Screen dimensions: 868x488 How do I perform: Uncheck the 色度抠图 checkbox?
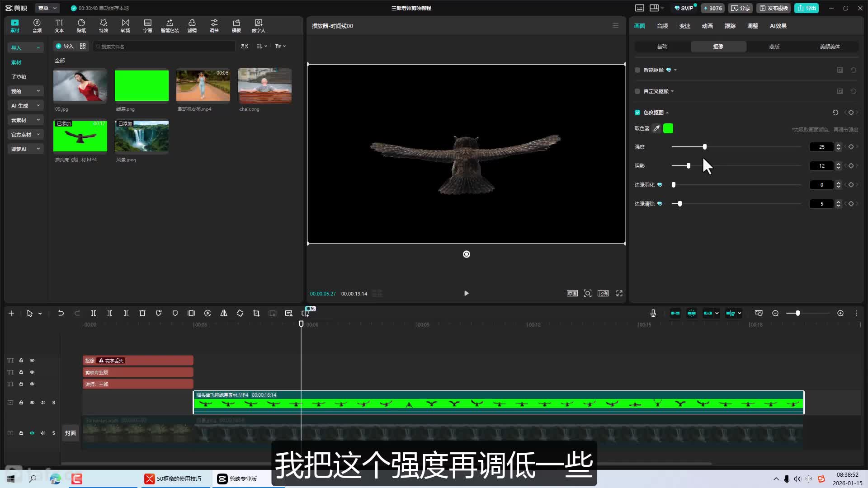637,113
